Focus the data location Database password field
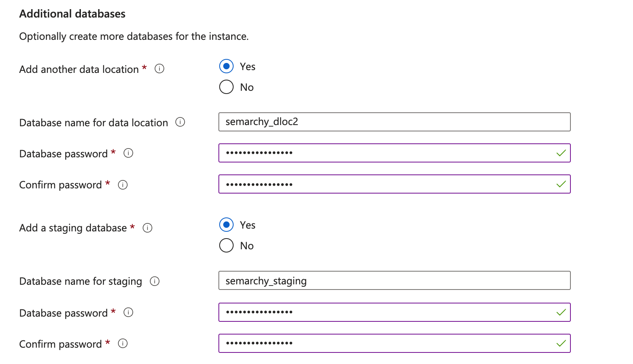Viewport: 633px width, 364px height. coord(386,153)
